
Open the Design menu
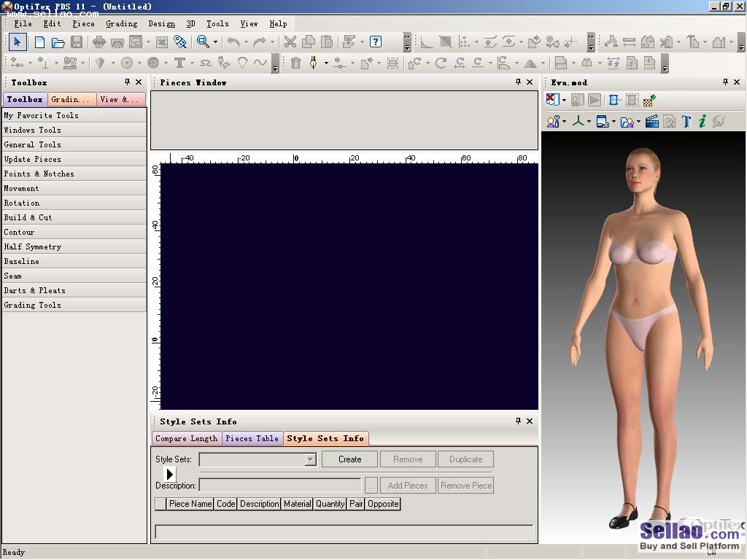pyautogui.click(x=161, y=24)
